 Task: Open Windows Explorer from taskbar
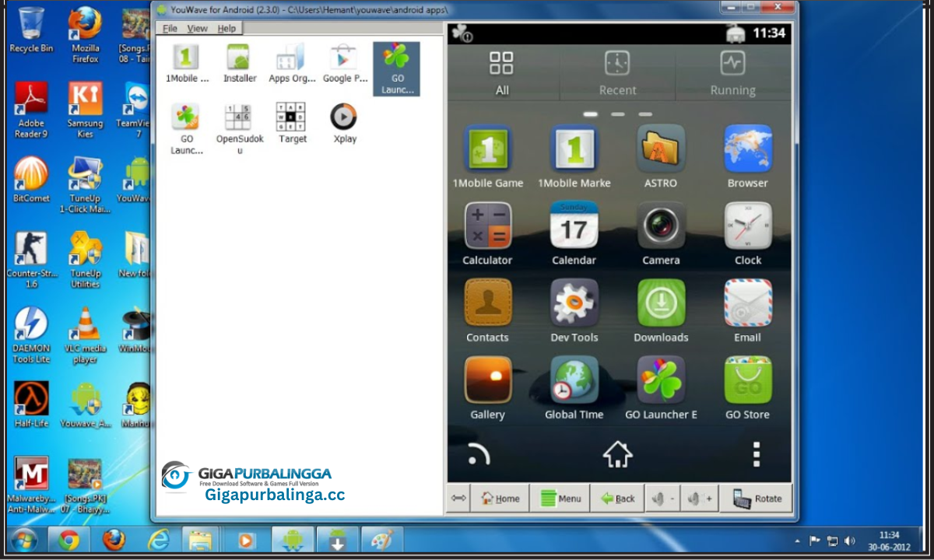tap(201, 540)
